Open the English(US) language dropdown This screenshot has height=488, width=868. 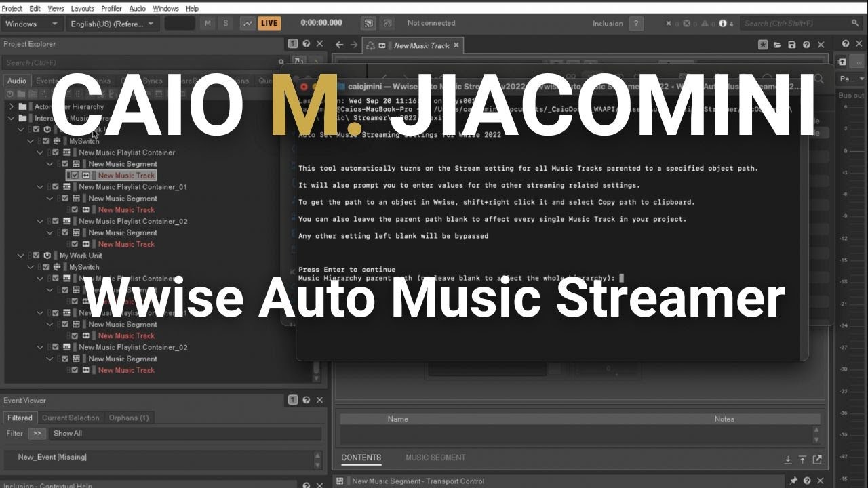click(113, 24)
